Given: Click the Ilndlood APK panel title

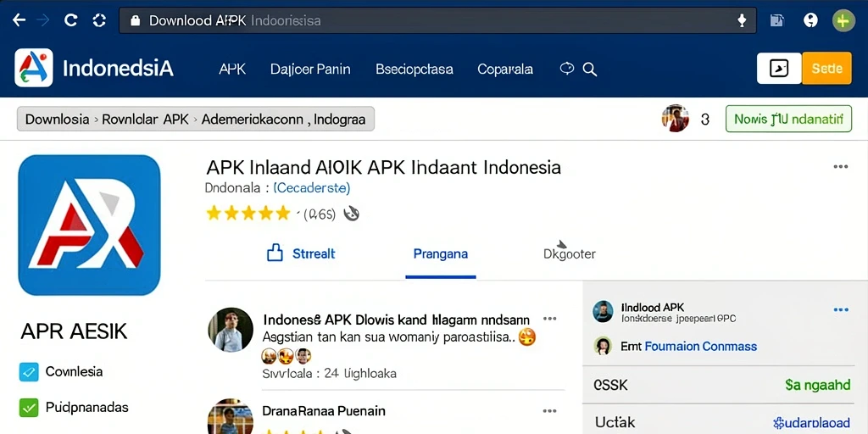Looking at the screenshot, I should [x=653, y=307].
